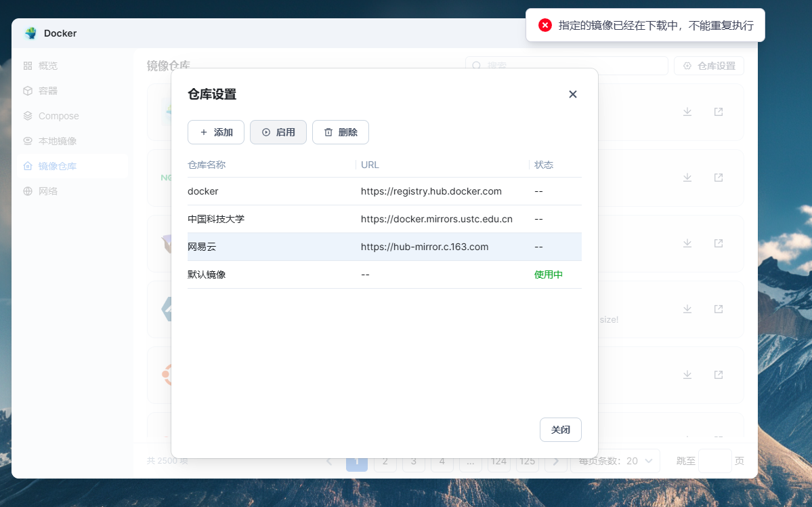The image size is (812, 507).
Task: Select the docker registry name cell
Action: [203, 191]
